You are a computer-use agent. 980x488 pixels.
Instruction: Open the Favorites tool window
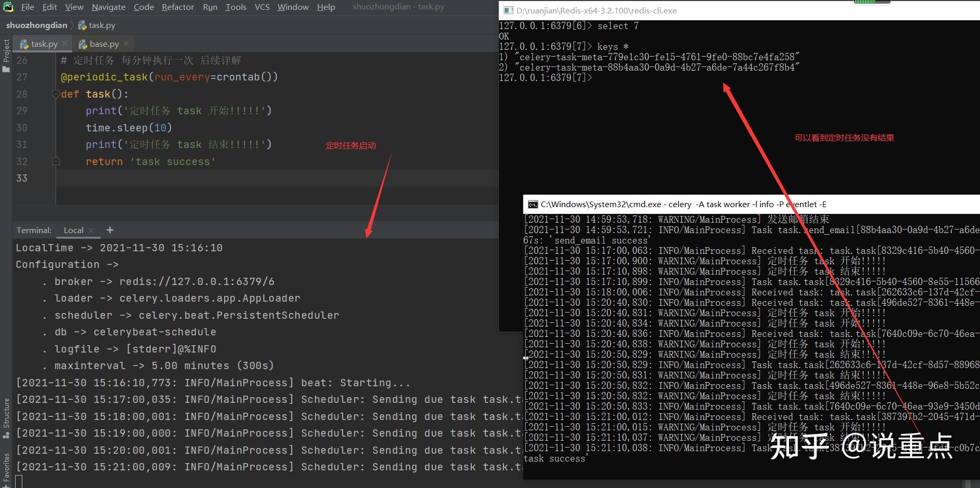point(6,470)
